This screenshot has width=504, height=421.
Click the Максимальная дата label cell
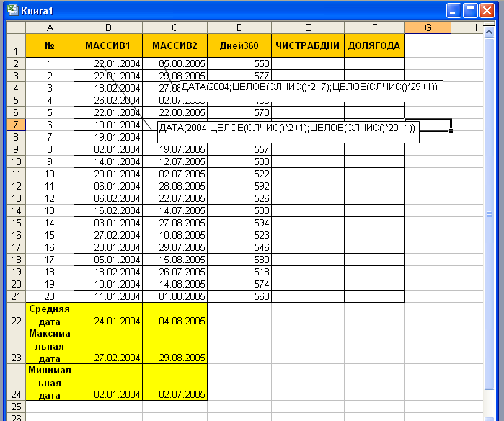[x=50, y=345]
